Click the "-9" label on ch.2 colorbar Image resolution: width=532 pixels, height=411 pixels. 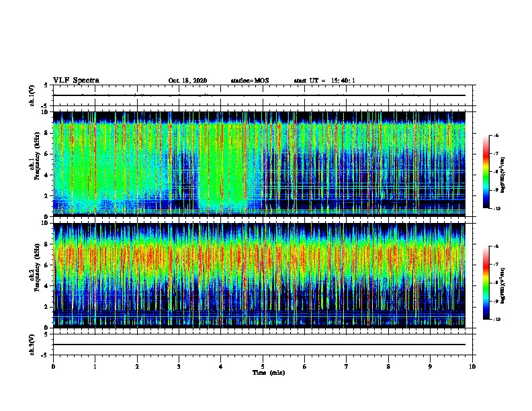click(x=495, y=301)
